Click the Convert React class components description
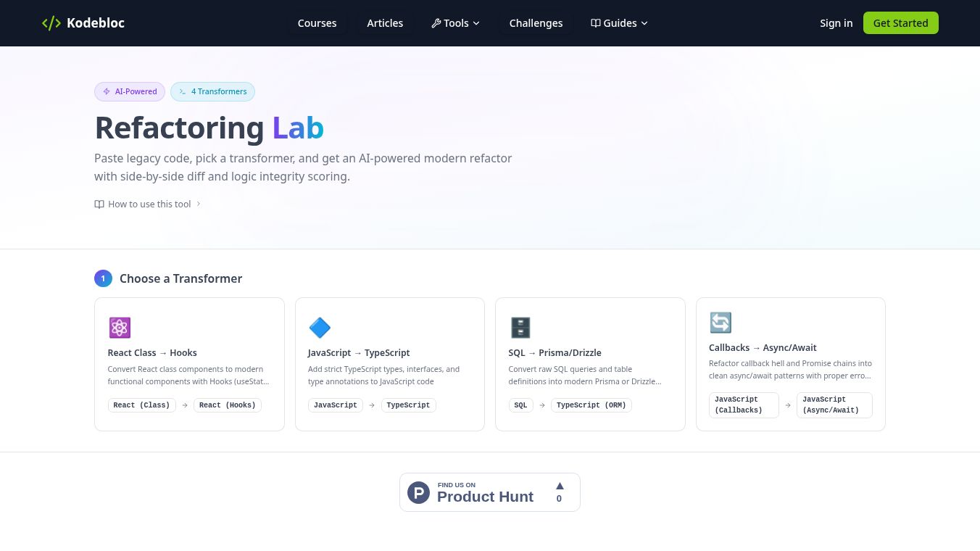The width and height of the screenshot is (980, 551). pos(189,375)
